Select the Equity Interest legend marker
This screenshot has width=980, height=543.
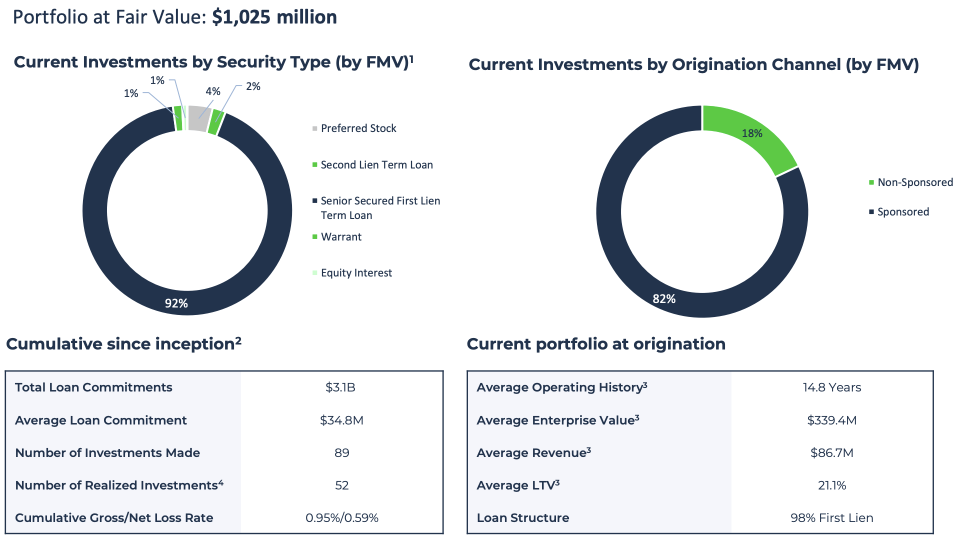pos(314,273)
